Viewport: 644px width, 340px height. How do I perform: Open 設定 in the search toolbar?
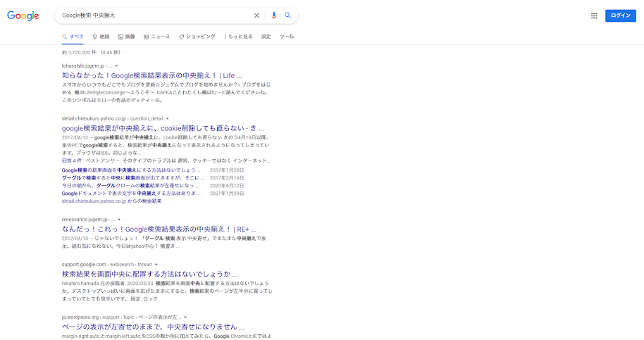(x=266, y=37)
